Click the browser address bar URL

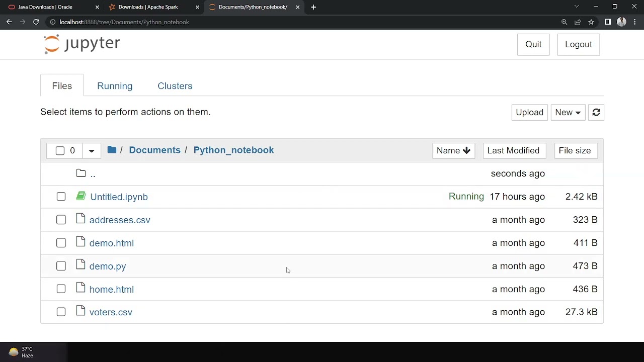[124, 22]
